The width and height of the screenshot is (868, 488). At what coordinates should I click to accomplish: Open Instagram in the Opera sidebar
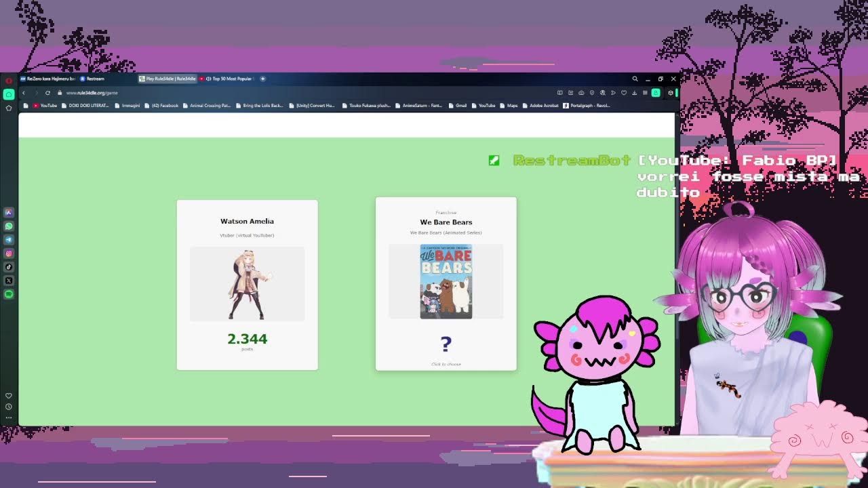click(x=9, y=253)
